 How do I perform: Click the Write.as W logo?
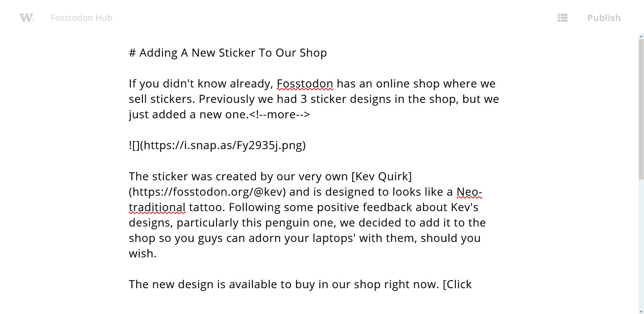click(27, 18)
